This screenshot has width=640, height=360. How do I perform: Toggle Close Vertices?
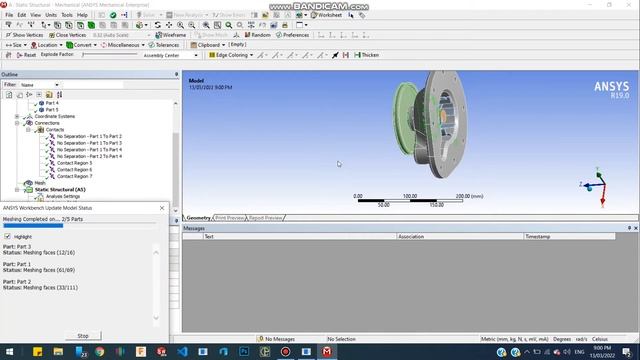point(67,35)
